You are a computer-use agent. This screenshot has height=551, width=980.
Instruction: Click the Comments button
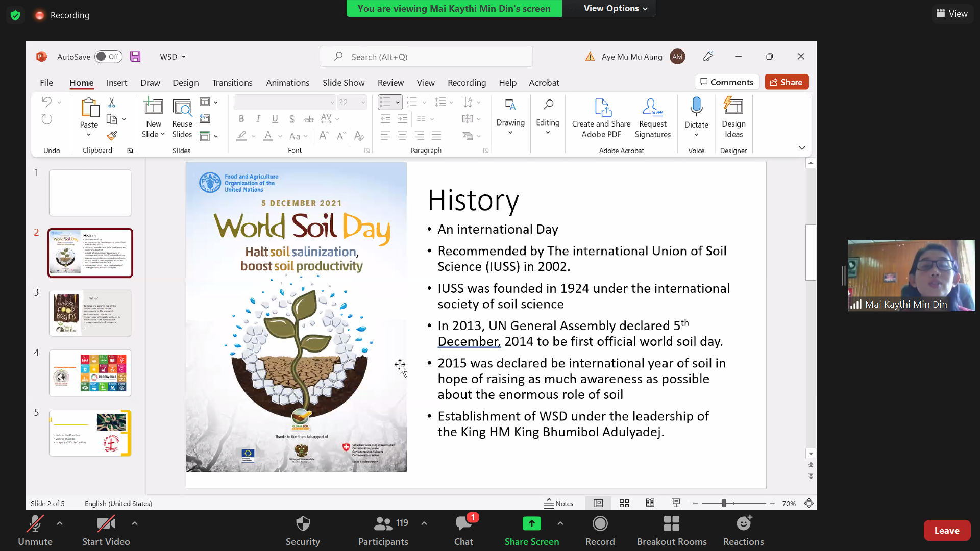pyautogui.click(x=727, y=82)
